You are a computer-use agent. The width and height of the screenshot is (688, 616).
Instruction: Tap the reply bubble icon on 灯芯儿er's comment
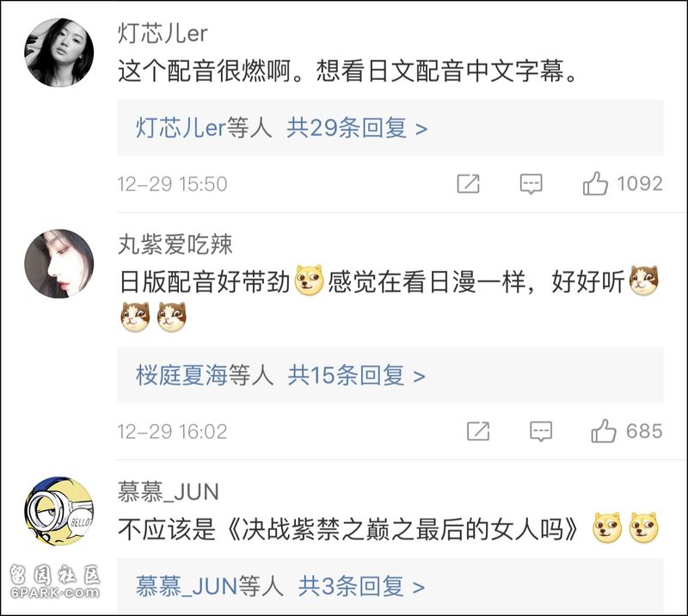point(531,184)
